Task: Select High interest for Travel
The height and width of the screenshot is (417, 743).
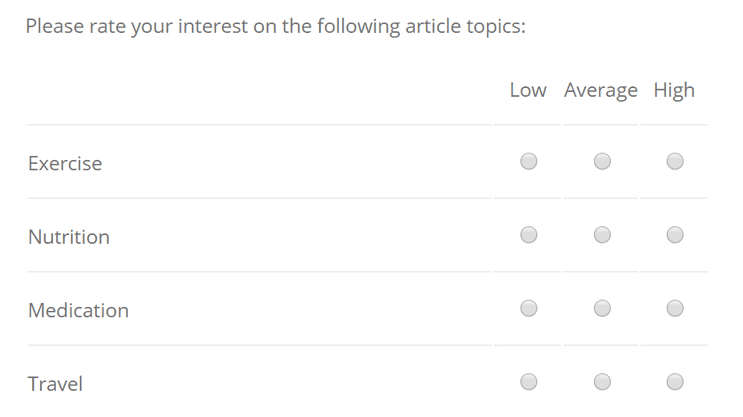Action: click(x=675, y=381)
